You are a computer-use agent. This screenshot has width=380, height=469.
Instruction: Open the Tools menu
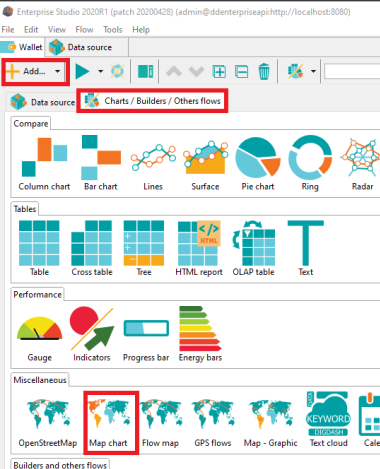(113, 30)
